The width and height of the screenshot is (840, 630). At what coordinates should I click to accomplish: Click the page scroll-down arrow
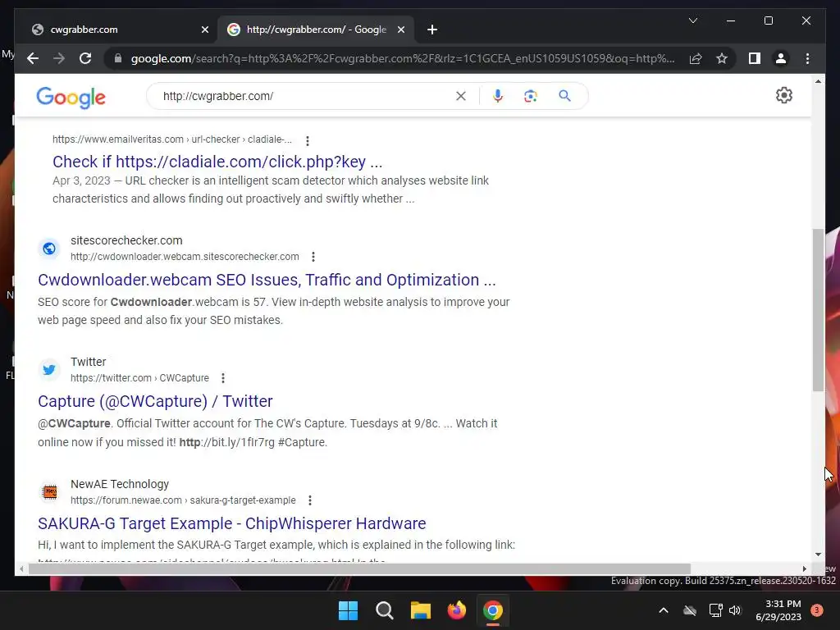(x=818, y=555)
